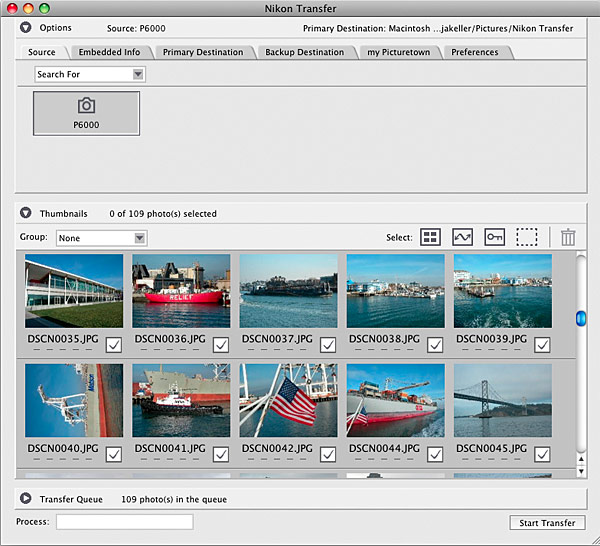Viewport: 600px width, 546px height.
Task: Click the scroll down arrow
Action: (581, 471)
